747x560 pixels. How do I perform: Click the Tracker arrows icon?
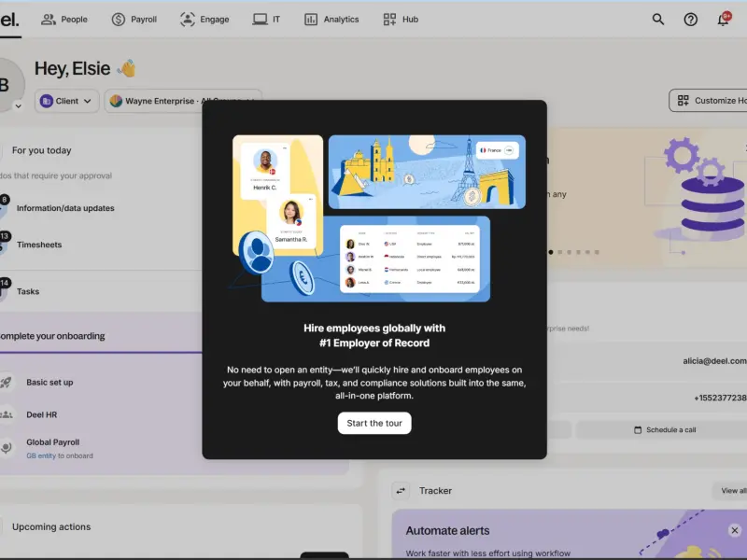click(x=401, y=491)
